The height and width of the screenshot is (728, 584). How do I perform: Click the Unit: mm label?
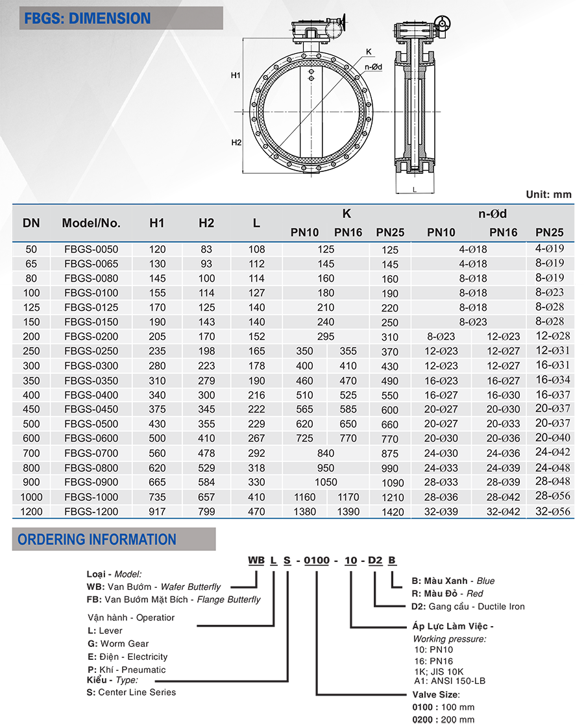click(549, 195)
